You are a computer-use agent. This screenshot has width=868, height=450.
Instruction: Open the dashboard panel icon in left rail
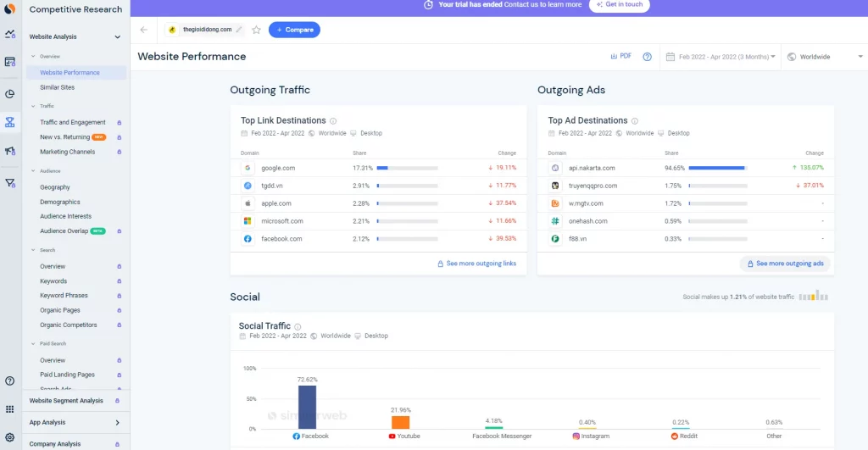[x=10, y=62]
